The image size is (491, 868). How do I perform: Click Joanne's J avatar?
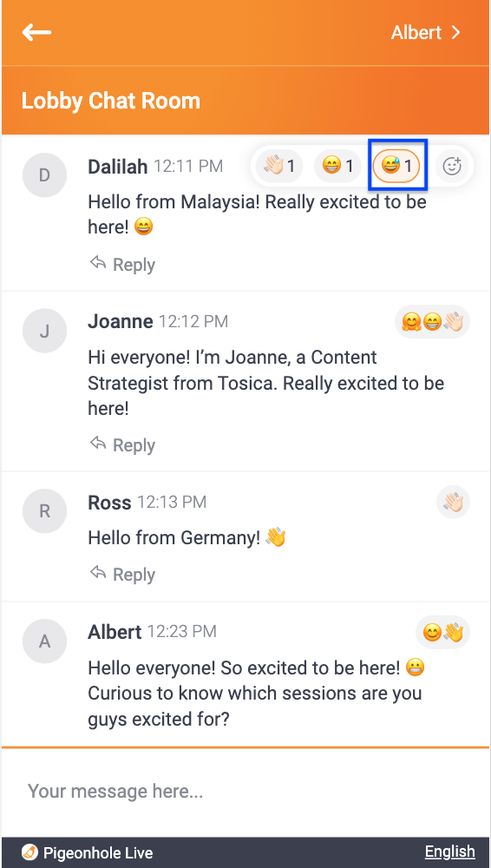[x=44, y=331]
